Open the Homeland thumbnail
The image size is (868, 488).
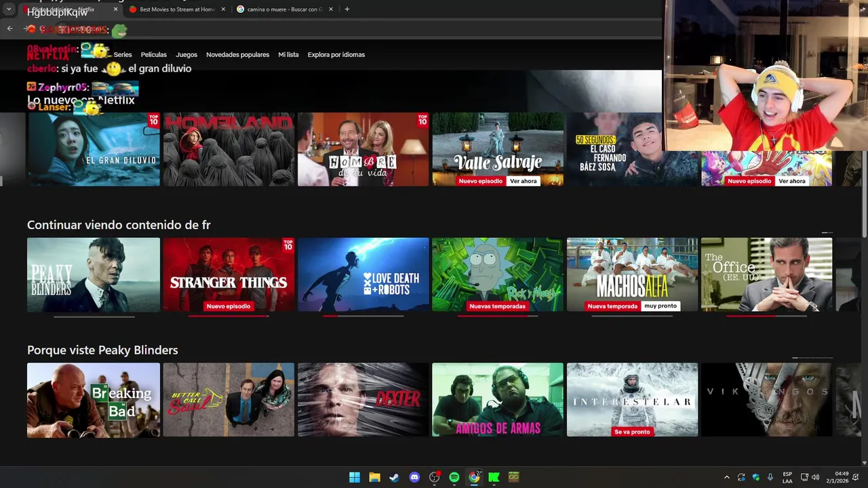(229, 149)
